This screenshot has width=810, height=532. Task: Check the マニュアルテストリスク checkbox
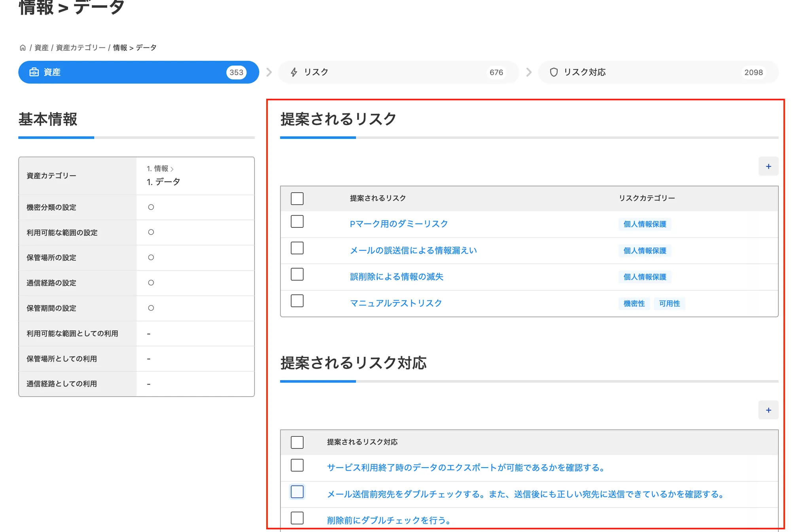[297, 301]
